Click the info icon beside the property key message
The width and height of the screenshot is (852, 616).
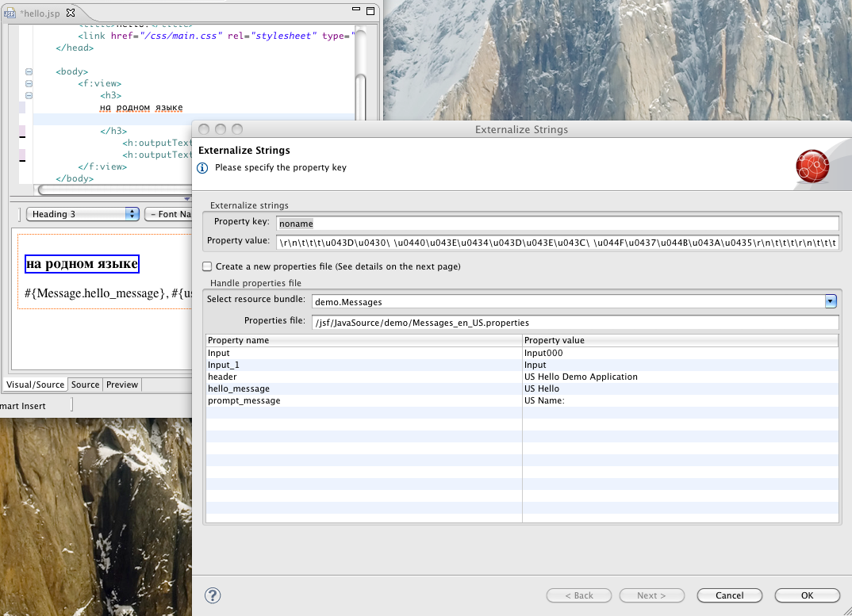[203, 168]
